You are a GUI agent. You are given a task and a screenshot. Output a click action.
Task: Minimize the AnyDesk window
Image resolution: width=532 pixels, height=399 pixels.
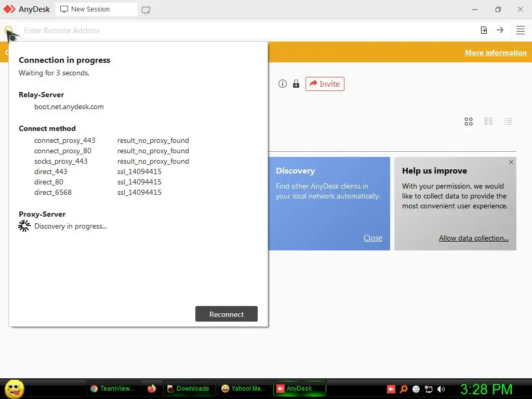click(x=475, y=9)
